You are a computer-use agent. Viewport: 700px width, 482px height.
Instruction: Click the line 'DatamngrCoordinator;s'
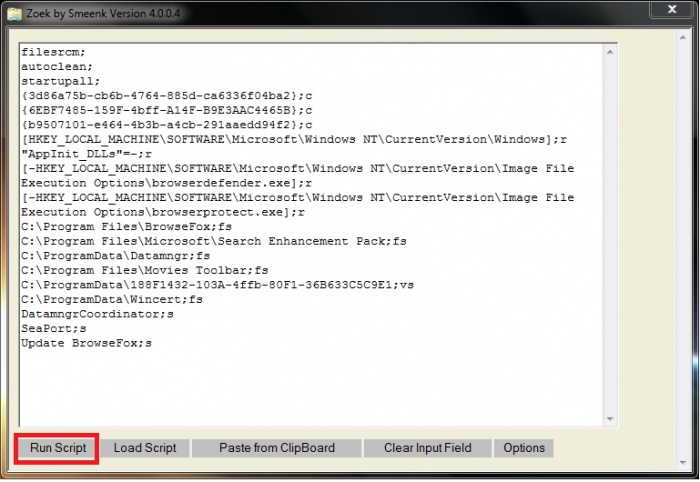(97, 314)
